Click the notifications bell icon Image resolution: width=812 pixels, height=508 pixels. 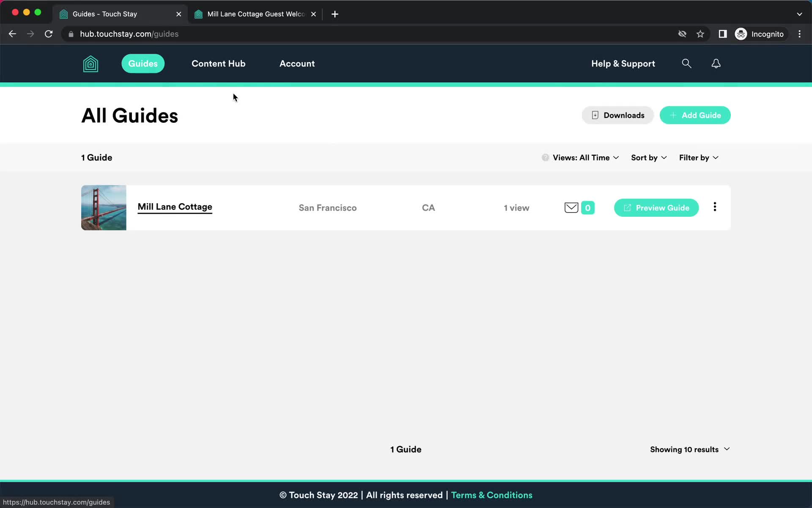pos(716,63)
